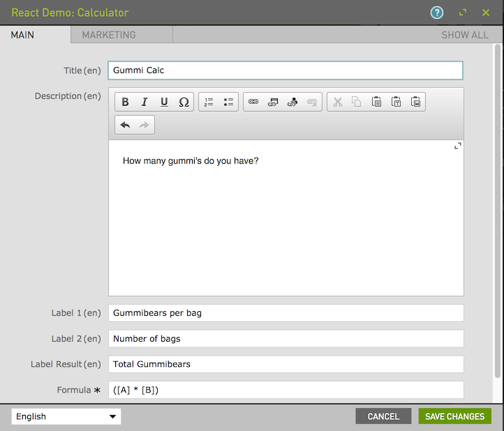Image resolution: width=504 pixels, height=431 pixels.
Task: Cut selection with scissors icon
Action: tap(337, 102)
